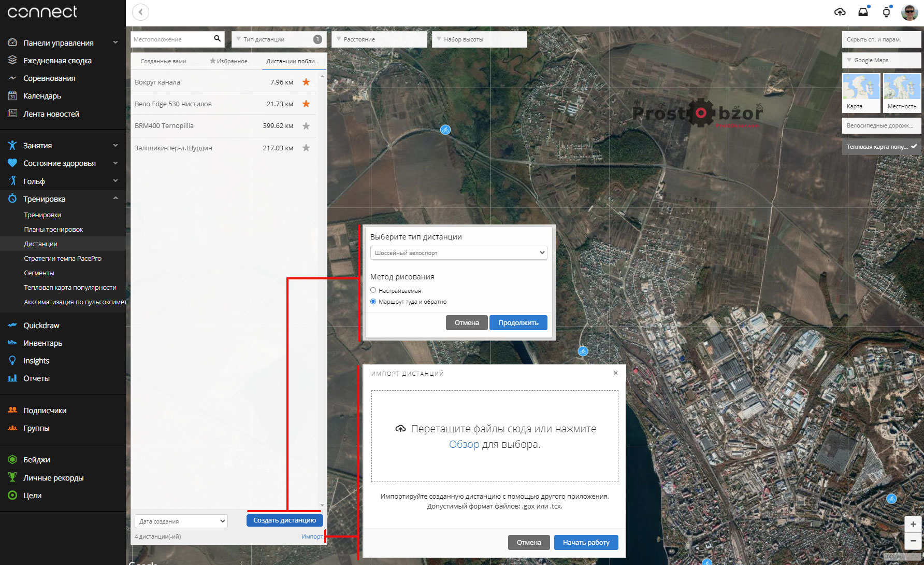Unfavorite the 'Вокруг канала' course star

coord(306,82)
